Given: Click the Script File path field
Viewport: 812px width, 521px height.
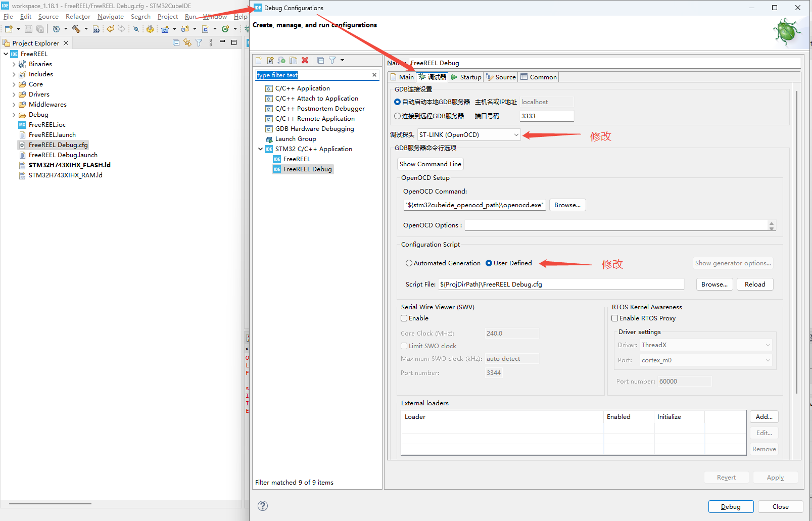Looking at the screenshot, I should click(x=561, y=285).
